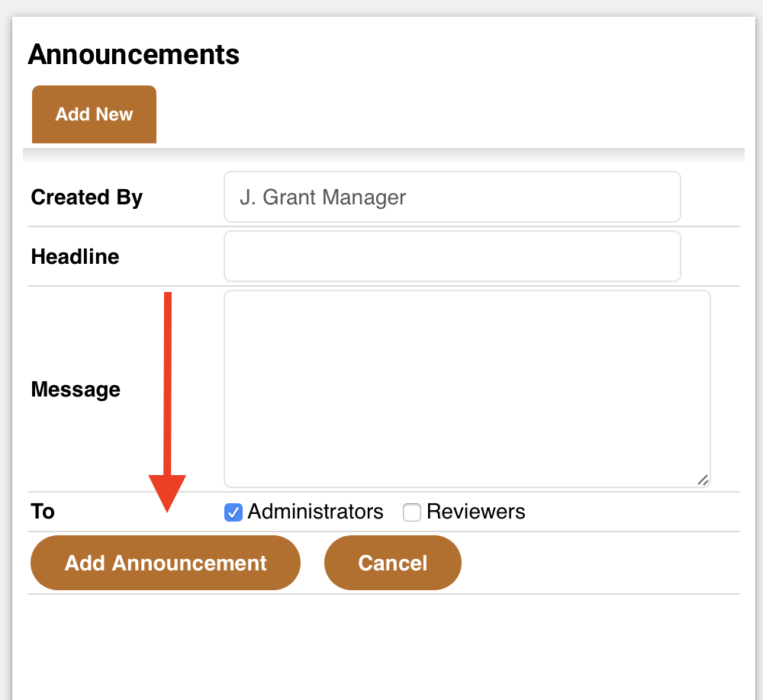Click the Administrators label text
The image size is (763, 700).
(315, 512)
